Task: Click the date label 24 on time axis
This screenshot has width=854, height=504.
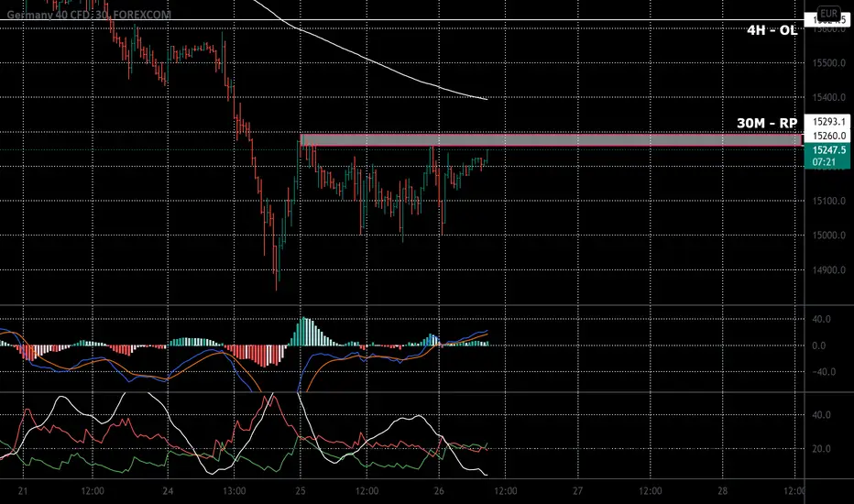Action: [167, 491]
